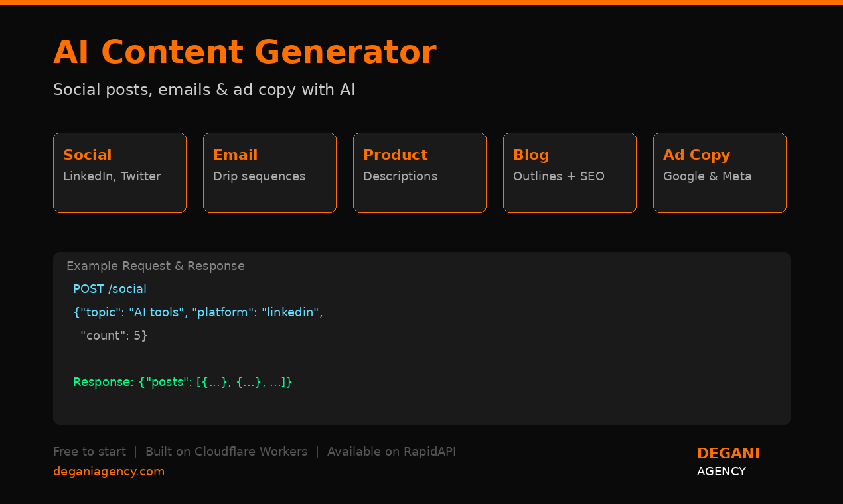The image size is (843, 504).
Task: Select the Blog outlines card
Action: pos(570,172)
